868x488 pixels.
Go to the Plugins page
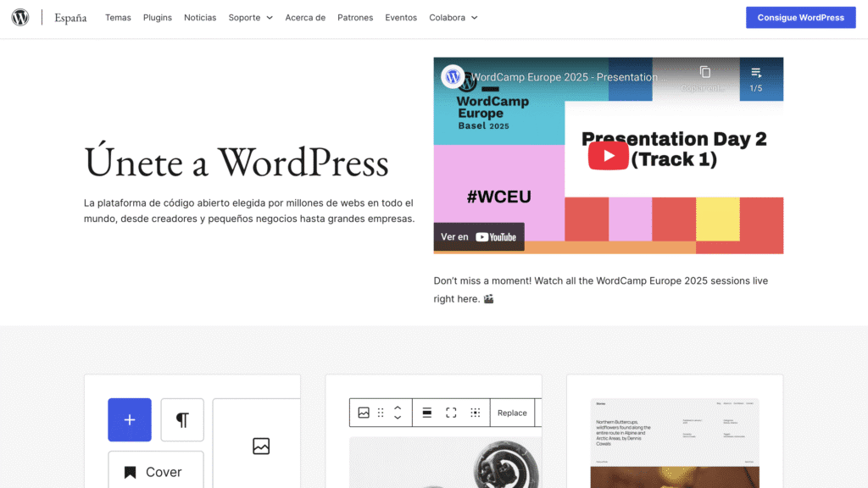[x=158, y=18]
